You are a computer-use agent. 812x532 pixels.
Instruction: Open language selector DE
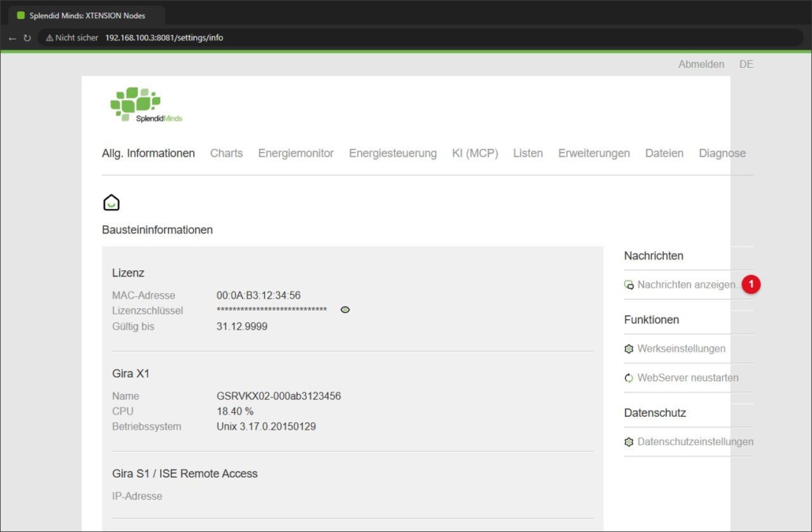coord(746,64)
